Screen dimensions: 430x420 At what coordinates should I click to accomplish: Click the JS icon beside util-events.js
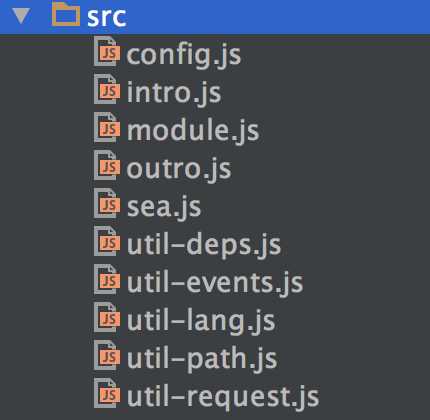107,280
